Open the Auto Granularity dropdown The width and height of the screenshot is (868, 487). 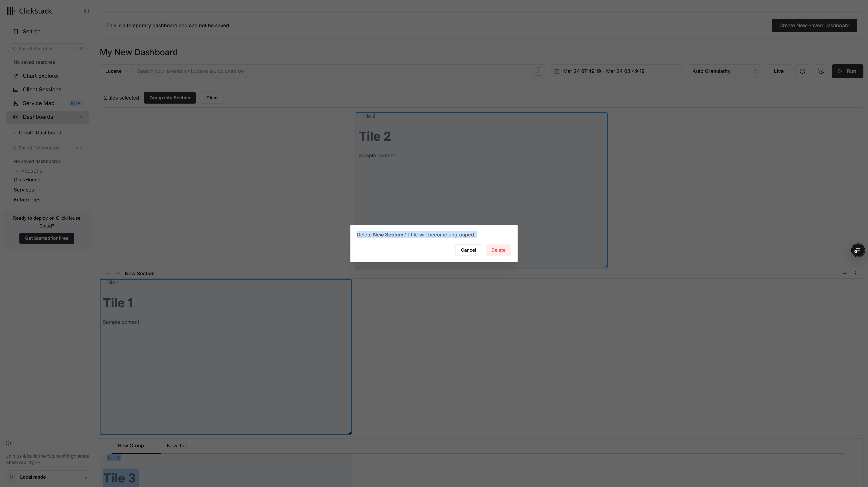click(x=724, y=71)
